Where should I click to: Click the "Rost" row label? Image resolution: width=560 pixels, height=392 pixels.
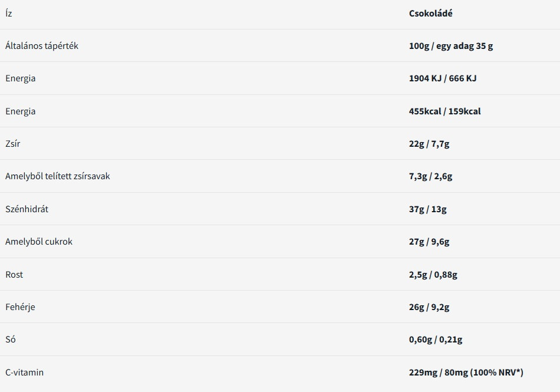pyautogui.click(x=14, y=275)
